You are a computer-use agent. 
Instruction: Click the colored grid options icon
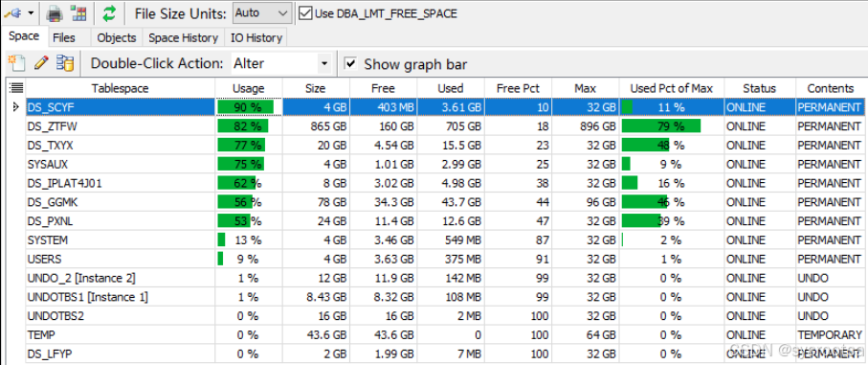78,12
